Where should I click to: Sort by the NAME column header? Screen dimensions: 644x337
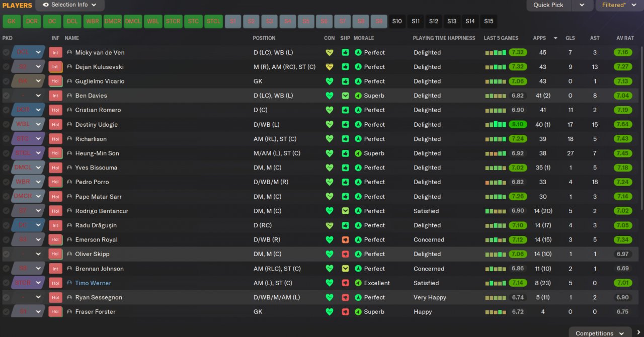[72, 38]
